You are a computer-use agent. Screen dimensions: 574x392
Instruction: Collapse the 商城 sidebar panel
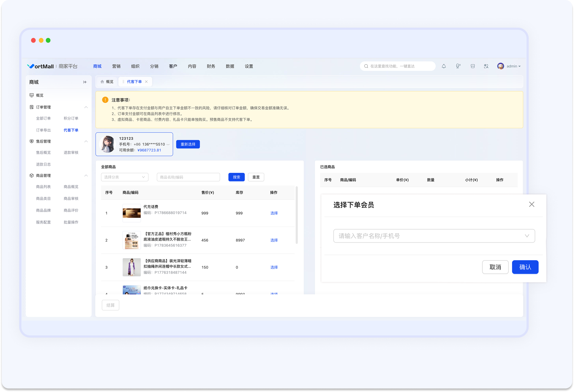[x=85, y=82]
